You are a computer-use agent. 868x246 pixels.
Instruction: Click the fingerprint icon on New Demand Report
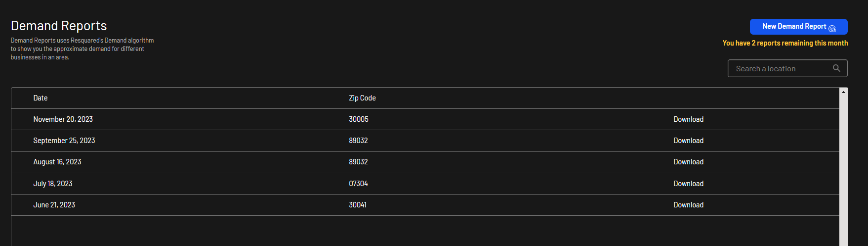[x=832, y=28]
